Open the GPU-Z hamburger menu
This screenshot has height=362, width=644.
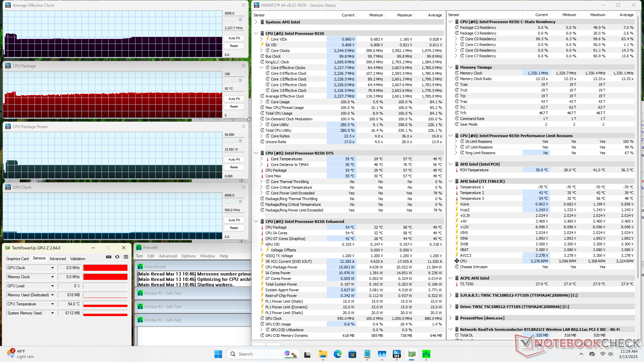(126, 257)
